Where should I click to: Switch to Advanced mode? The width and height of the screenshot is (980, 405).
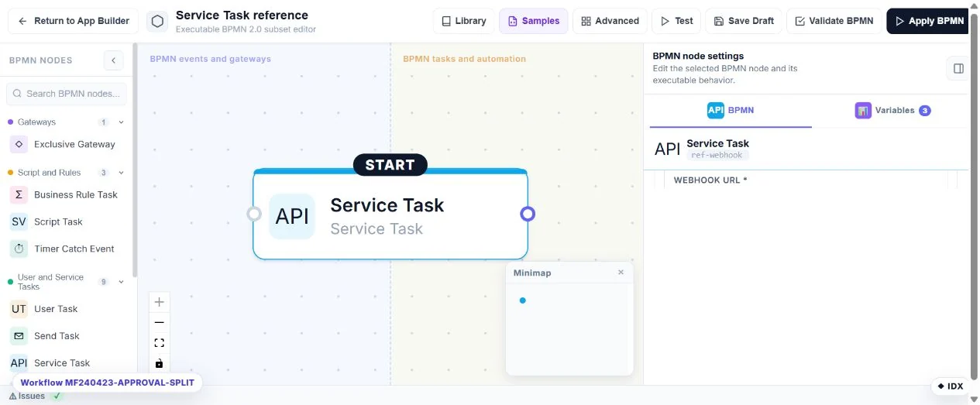(x=610, y=21)
